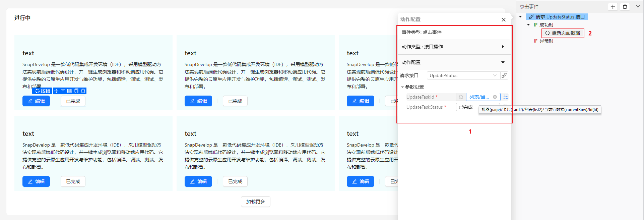This screenshot has height=220, width=644.
Task: Click the puzzle icon next to UpdateTaskId
Action: pyautogui.click(x=461, y=97)
